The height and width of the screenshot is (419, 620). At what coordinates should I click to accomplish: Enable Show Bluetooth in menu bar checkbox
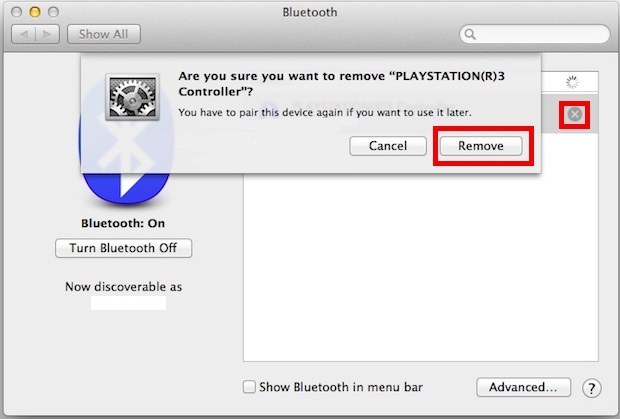click(x=249, y=387)
